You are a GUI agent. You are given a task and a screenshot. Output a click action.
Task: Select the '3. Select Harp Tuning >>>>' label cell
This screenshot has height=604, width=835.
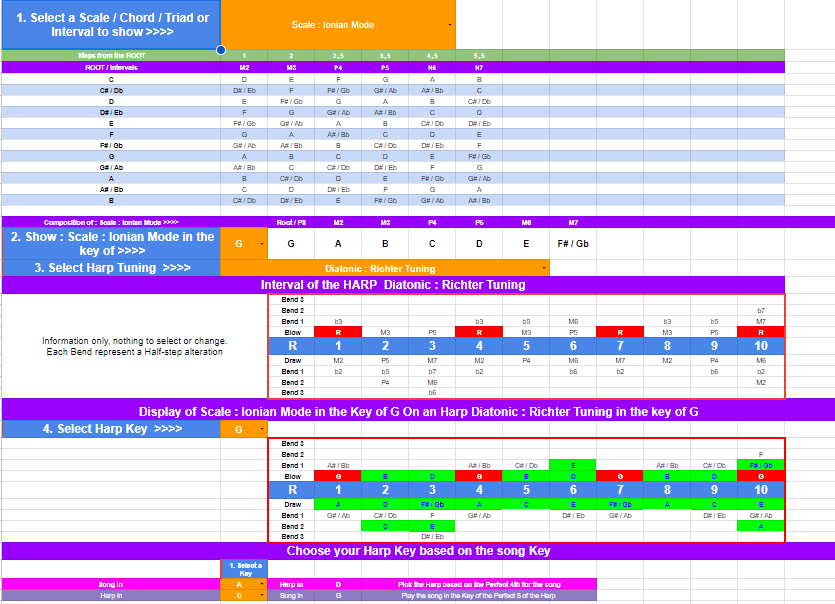coord(111,268)
